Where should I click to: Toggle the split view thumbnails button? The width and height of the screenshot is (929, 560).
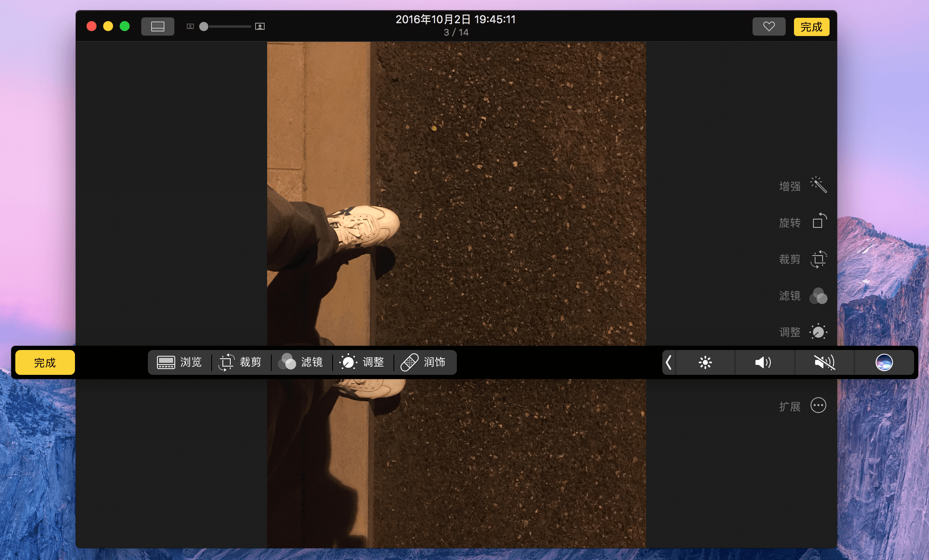[x=158, y=27]
